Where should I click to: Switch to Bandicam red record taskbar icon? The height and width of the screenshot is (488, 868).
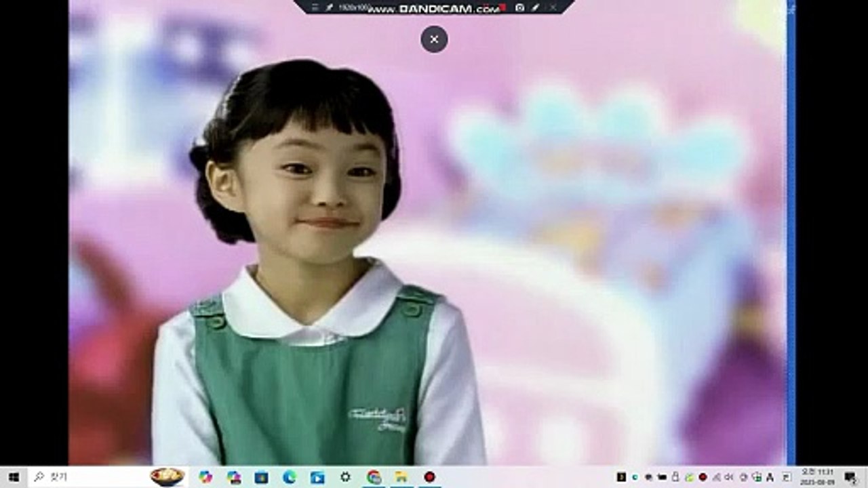pyautogui.click(x=429, y=477)
